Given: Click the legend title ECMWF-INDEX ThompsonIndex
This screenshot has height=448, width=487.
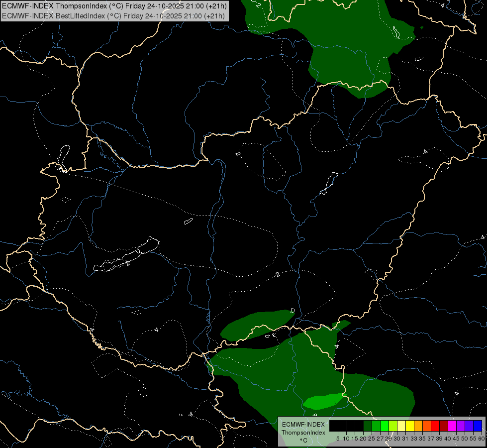Looking at the screenshot, I should (303, 429).
